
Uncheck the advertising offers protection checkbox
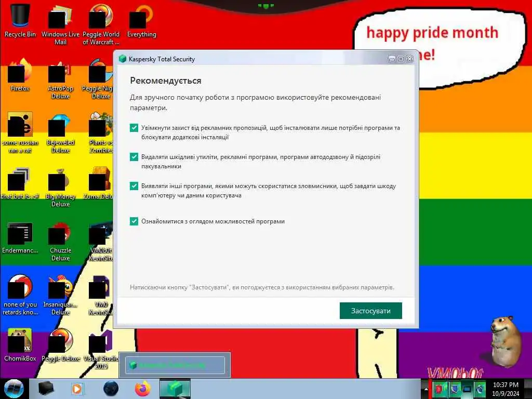(x=134, y=128)
